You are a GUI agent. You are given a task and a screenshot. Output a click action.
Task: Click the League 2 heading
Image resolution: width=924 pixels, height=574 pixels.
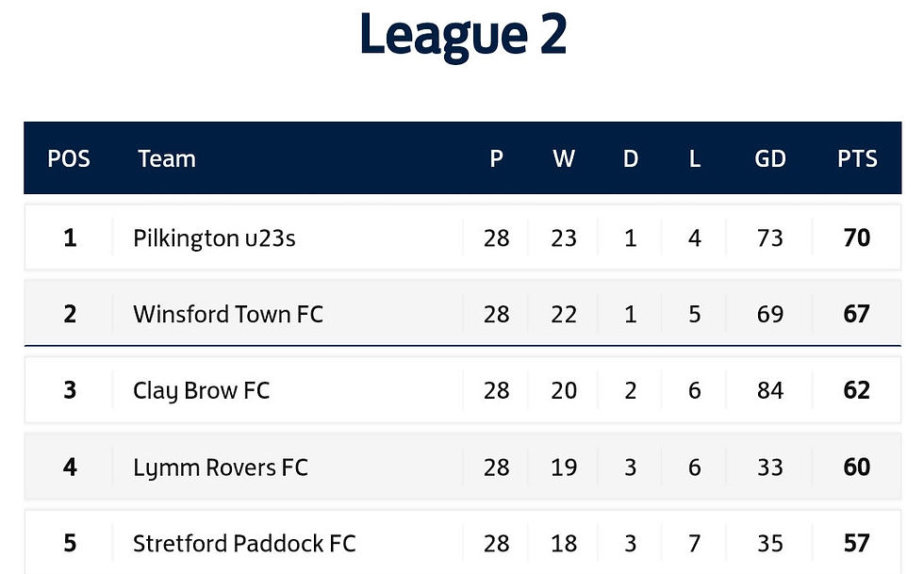click(x=462, y=35)
